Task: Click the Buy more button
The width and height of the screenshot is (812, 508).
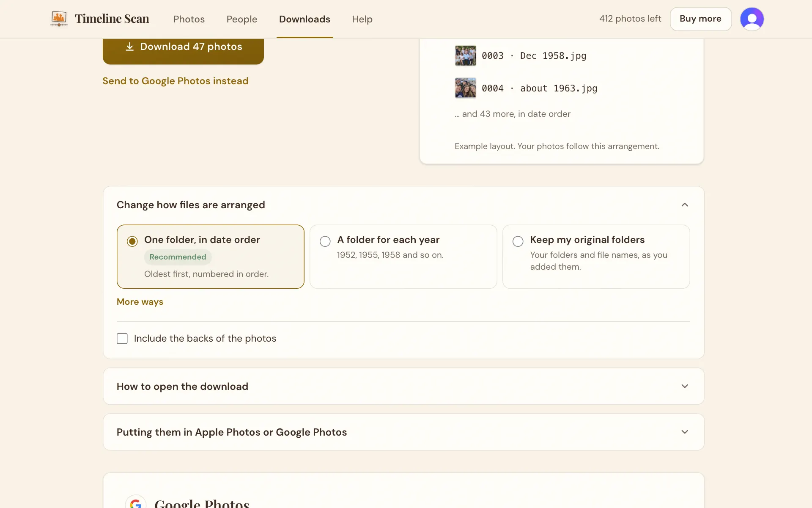Action: click(x=701, y=19)
